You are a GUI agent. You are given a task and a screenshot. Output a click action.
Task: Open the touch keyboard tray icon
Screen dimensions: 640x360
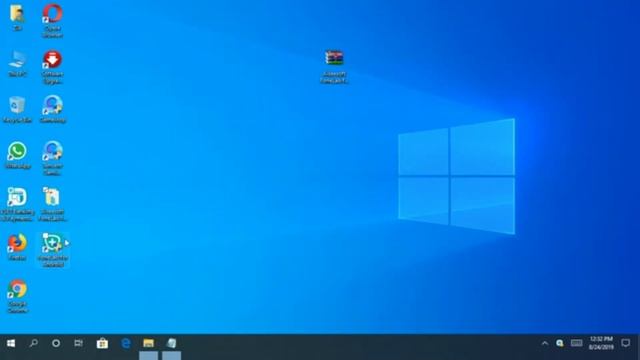point(576,343)
